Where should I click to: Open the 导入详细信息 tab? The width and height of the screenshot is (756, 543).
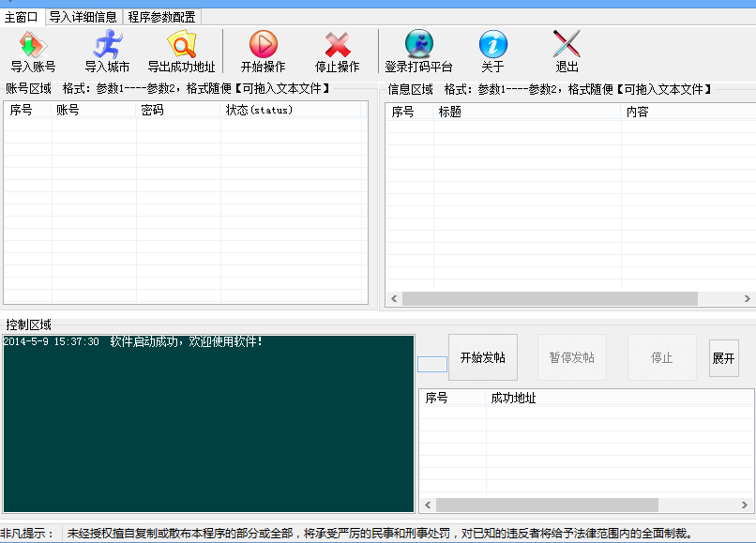(83, 18)
